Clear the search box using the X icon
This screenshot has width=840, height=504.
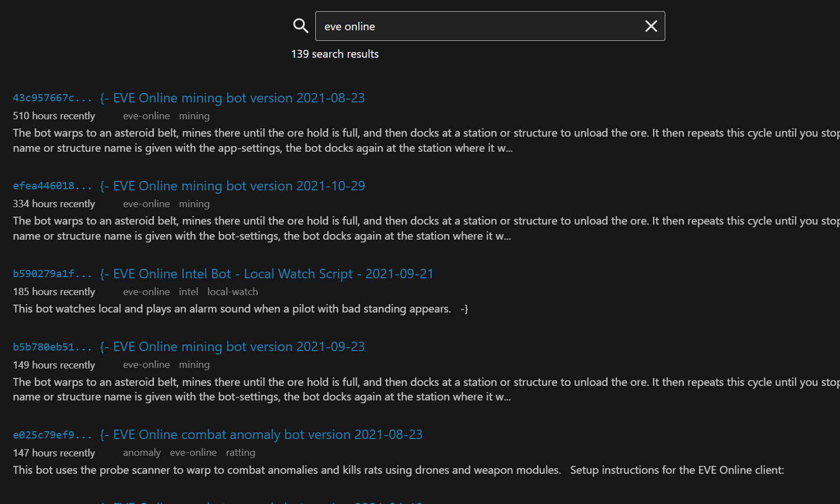coord(651,26)
